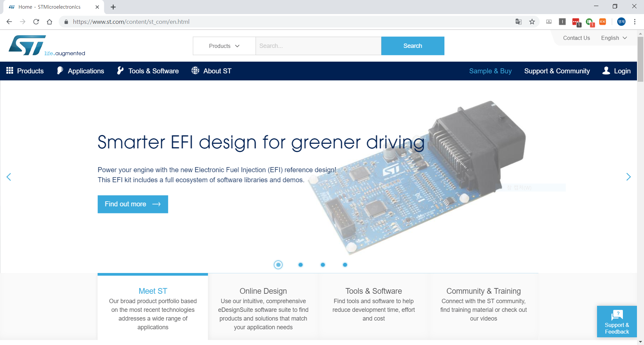Select the Online Design tab
644x345 pixels.
(263, 307)
